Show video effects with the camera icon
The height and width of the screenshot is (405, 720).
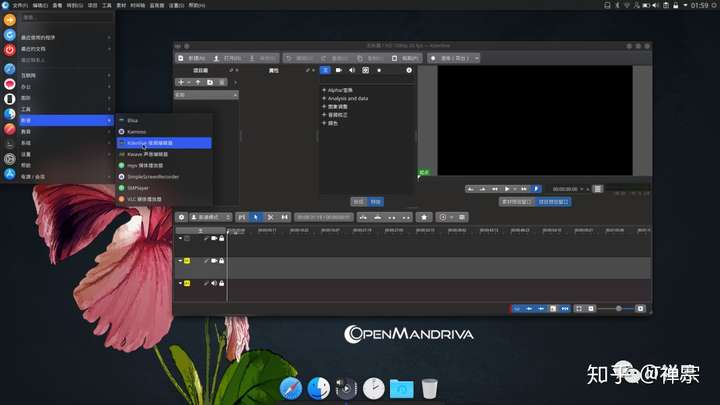click(x=338, y=70)
